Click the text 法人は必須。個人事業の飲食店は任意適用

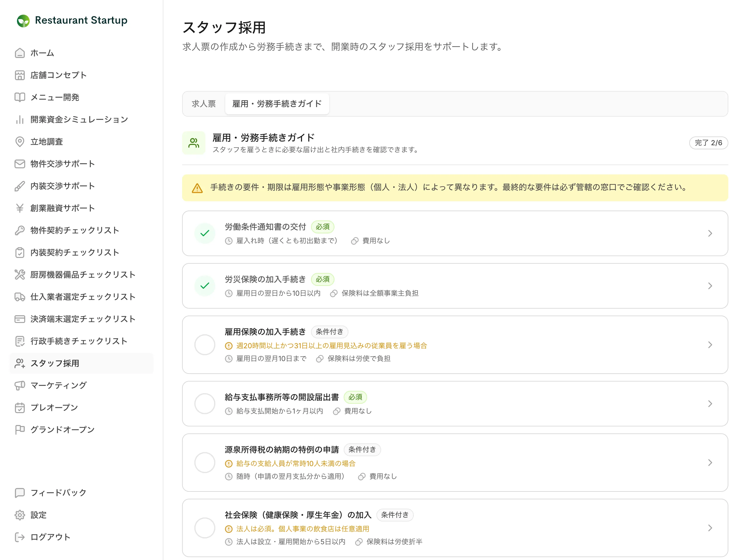(x=303, y=529)
